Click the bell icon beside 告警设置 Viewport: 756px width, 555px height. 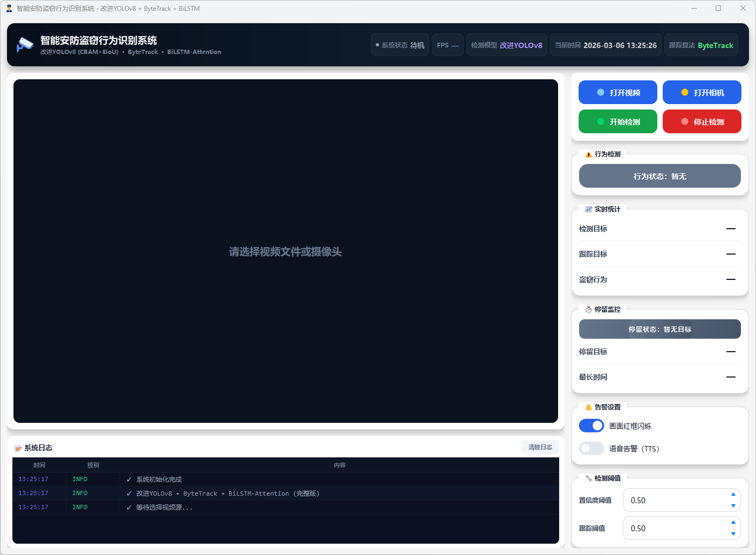click(x=588, y=407)
